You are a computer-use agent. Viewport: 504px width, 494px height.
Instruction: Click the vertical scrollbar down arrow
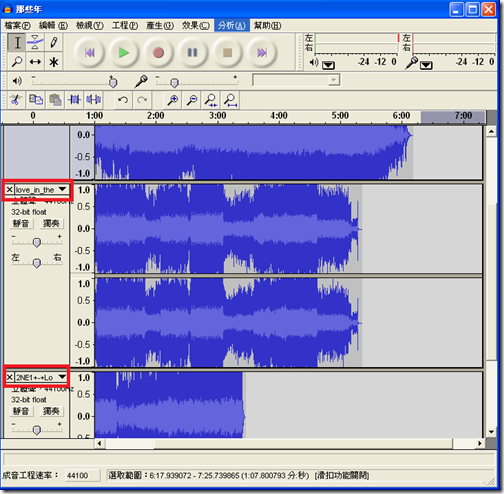[x=491, y=432]
